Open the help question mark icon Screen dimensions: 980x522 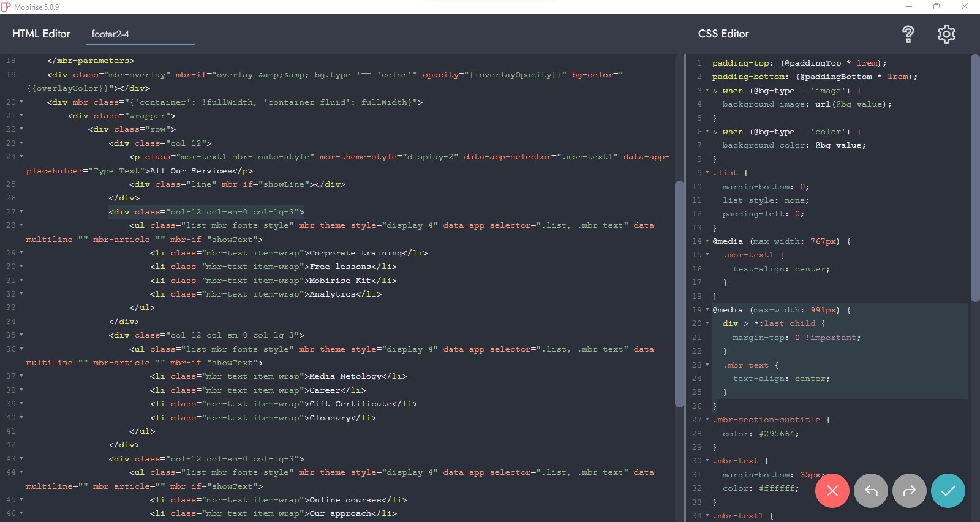(908, 34)
